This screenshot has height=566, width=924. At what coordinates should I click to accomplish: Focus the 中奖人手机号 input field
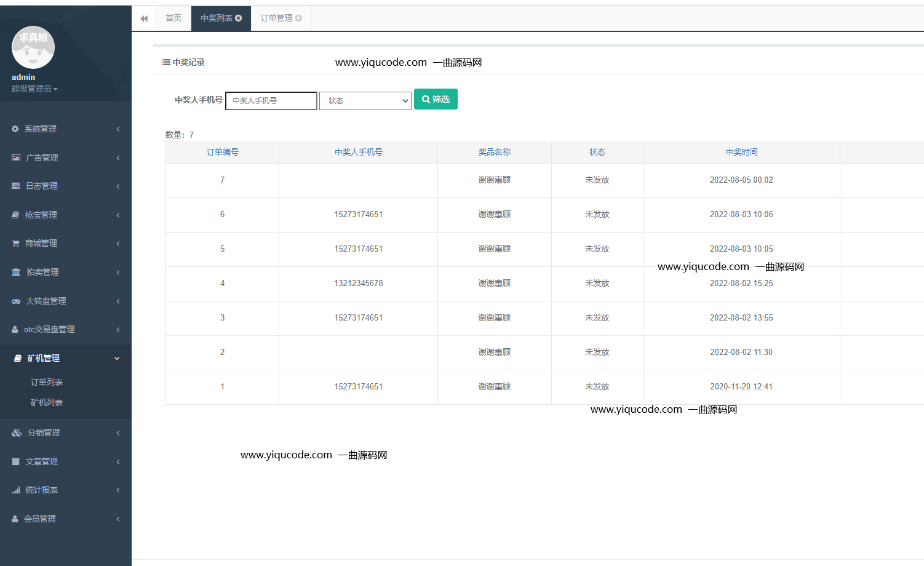pos(271,101)
